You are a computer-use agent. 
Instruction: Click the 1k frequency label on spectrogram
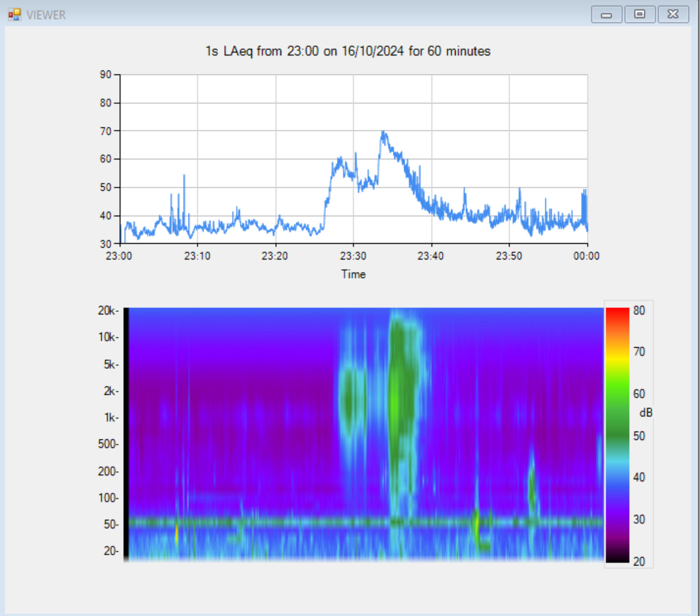[x=111, y=417]
